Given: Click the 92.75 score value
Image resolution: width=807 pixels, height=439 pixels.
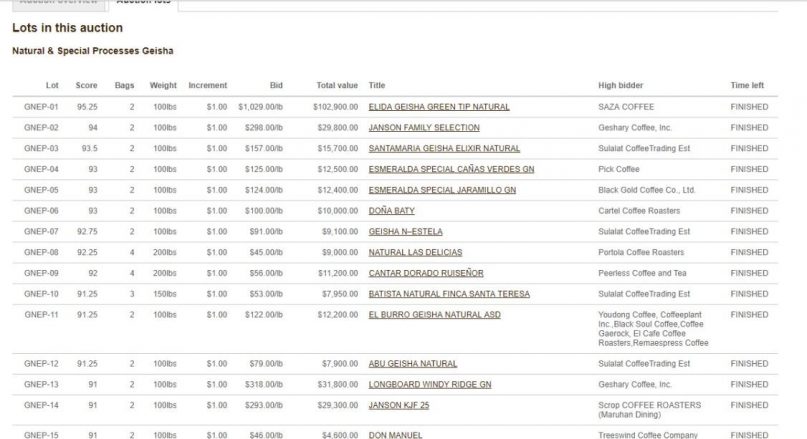Looking at the screenshot, I should tap(87, 232).
